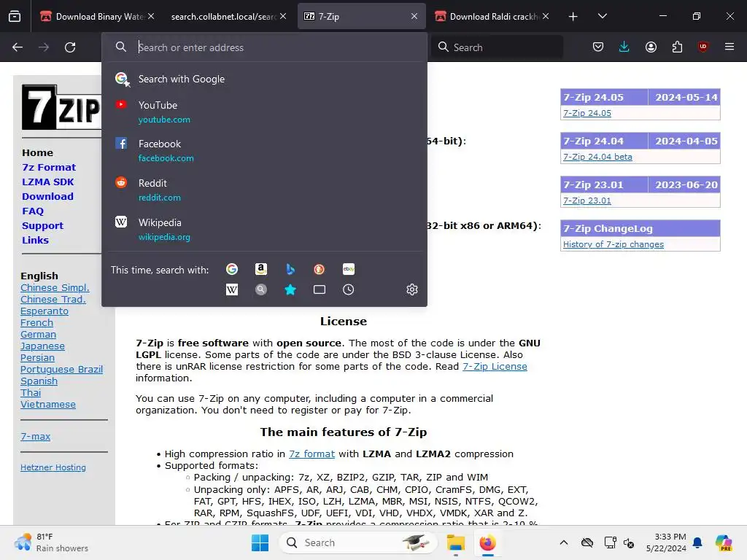Open the 7z format link in features
The height and width of the screenshot is (560, 747).
pos(311,454)
